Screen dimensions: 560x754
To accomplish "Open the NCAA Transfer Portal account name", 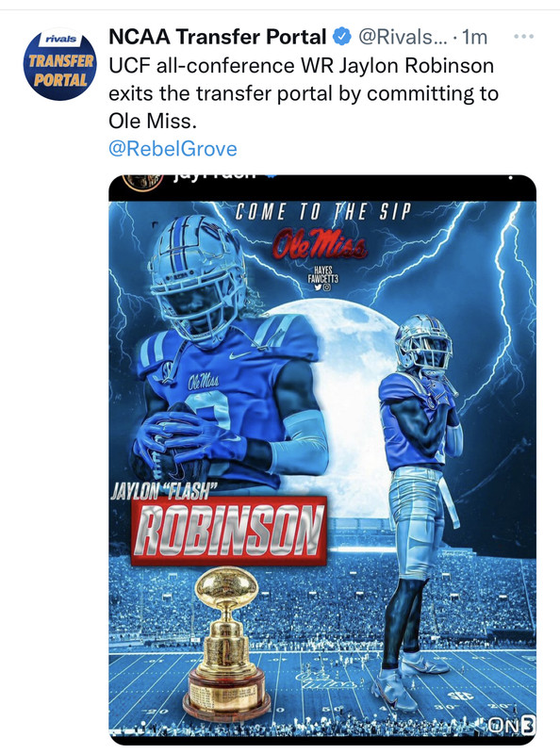I will [218, 37].
